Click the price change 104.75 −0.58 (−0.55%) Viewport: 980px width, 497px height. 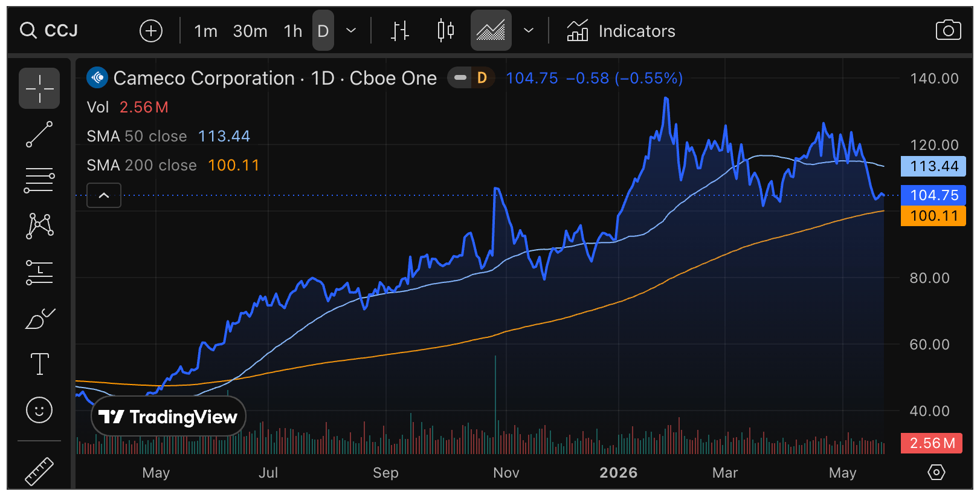pyautogui.click(x=595, y=78)
